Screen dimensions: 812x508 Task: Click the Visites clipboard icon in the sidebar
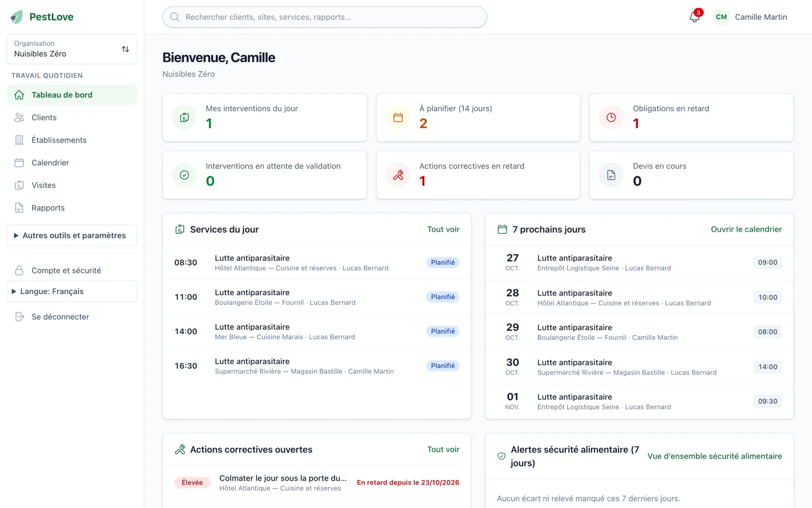click(19, 185)
